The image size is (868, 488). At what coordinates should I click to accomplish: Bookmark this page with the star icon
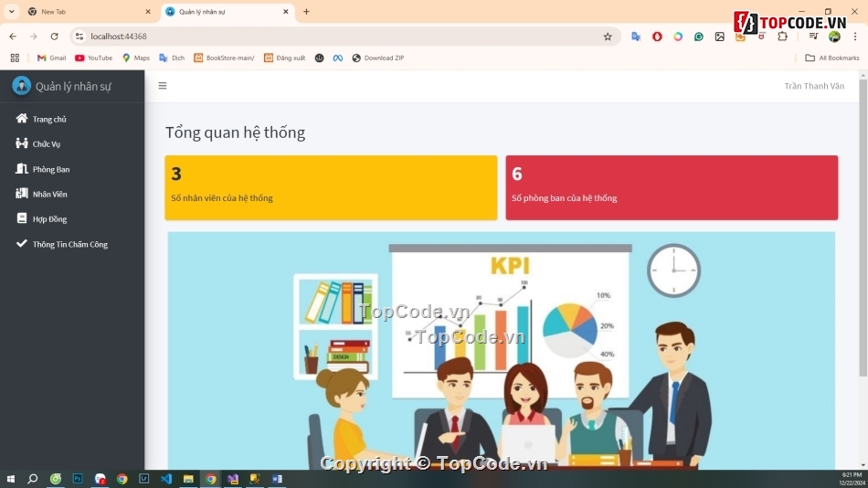(x=608, y=37)
